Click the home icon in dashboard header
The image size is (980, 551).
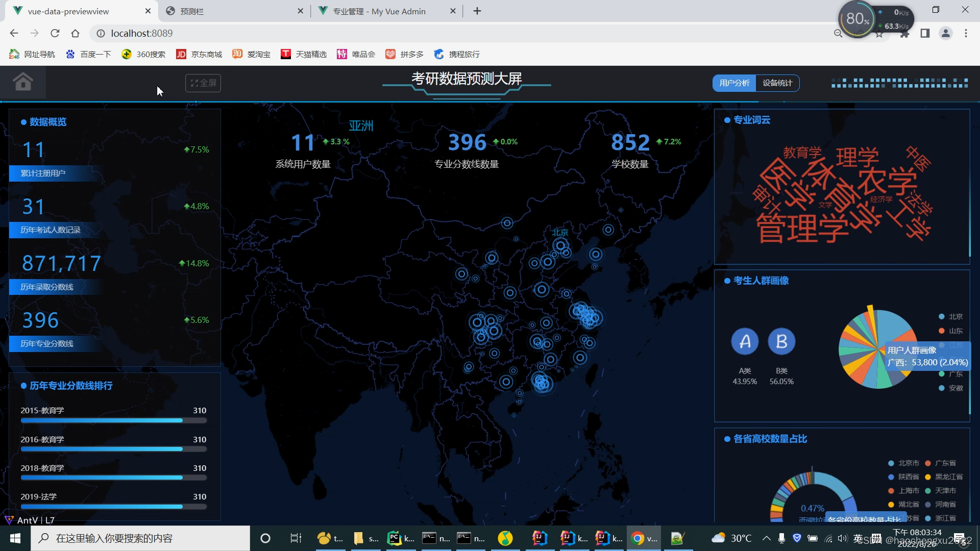pos(23,82)
